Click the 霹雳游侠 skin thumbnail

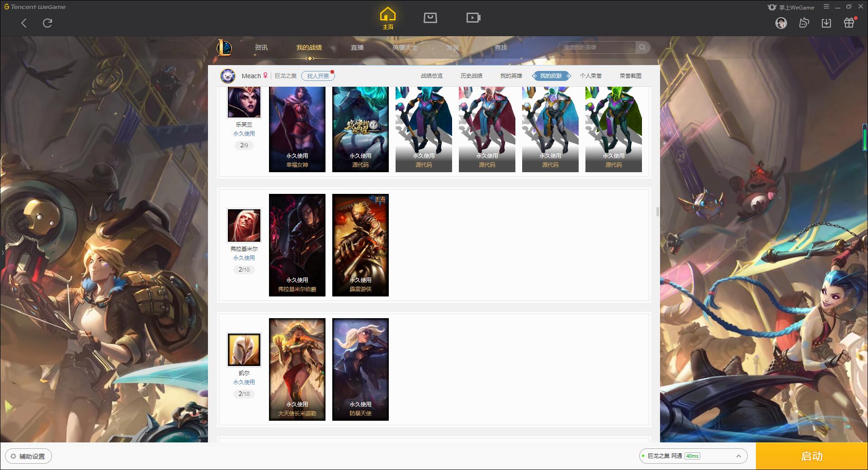tap(360, 245)
